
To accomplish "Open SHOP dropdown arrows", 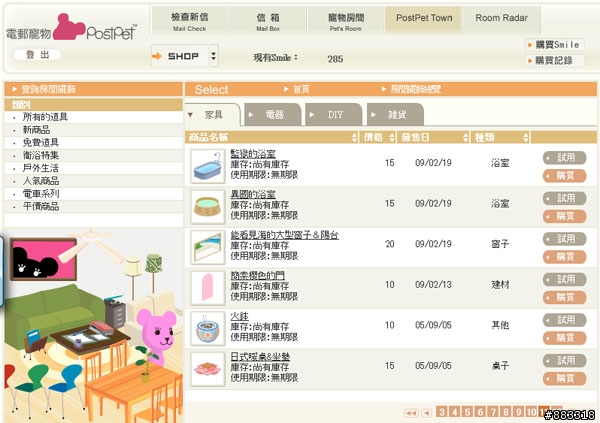I will (x=214, y=56).
